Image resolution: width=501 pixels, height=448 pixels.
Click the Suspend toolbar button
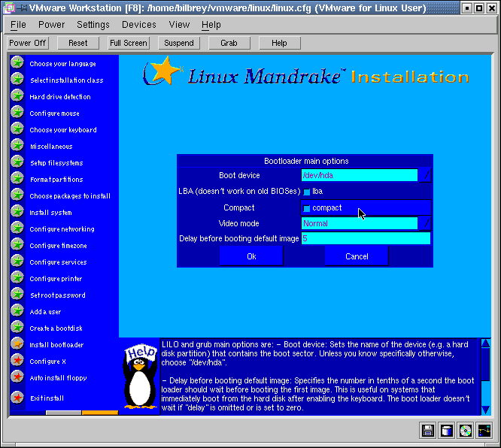(x=179, y=43)
